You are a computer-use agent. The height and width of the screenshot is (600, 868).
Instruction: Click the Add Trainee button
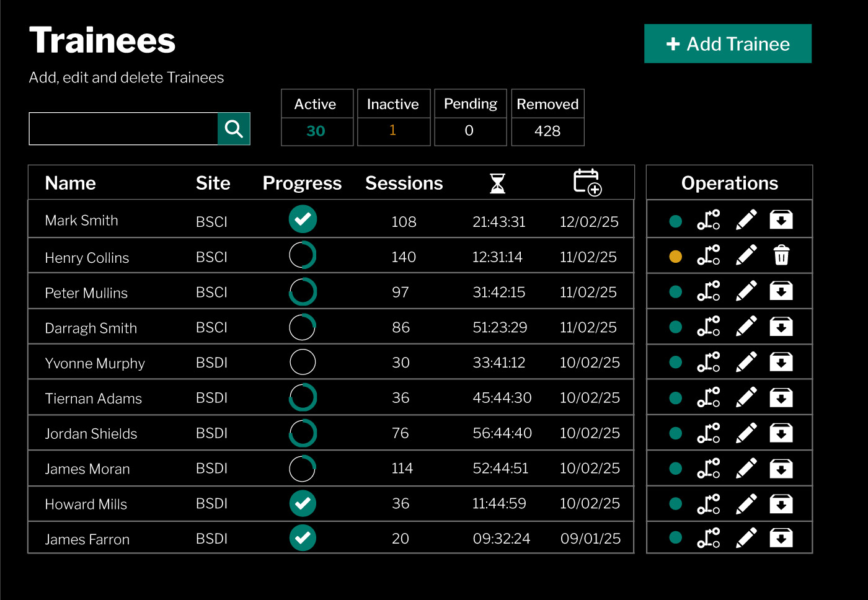727,43
